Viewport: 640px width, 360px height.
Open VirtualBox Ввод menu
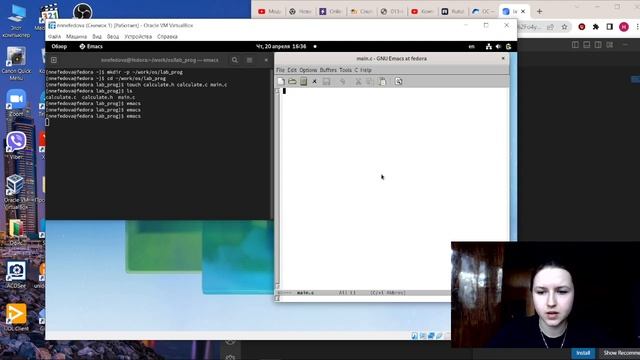coord(113,37)
